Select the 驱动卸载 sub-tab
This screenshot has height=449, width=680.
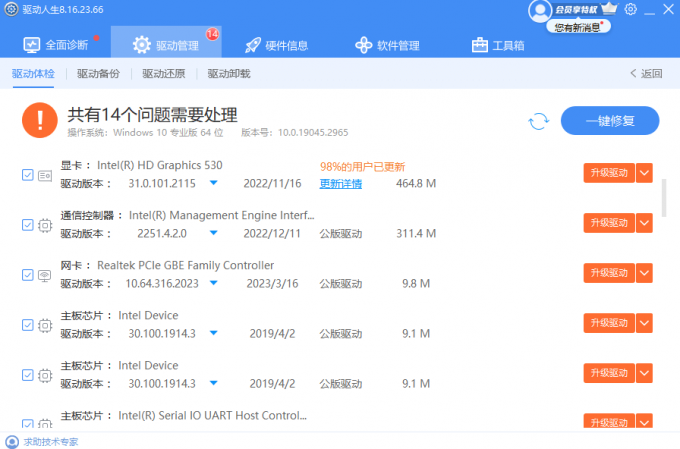229,74
